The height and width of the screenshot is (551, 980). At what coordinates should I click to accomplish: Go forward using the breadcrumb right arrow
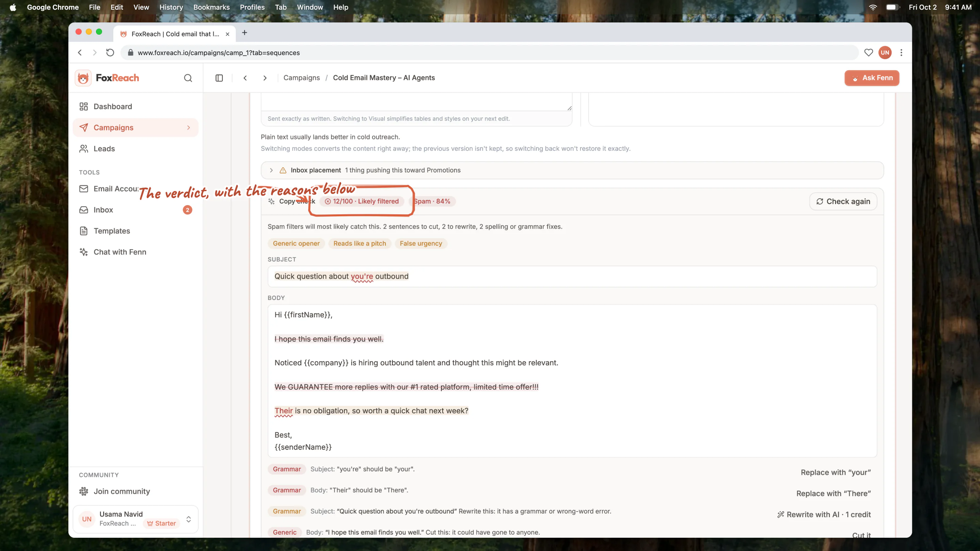265,78
